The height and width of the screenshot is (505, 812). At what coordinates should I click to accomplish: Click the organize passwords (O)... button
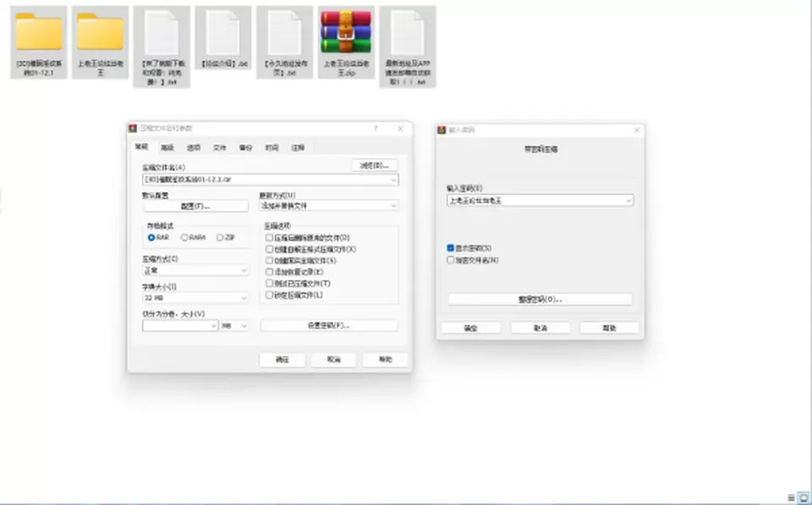pyautogui.click(x=540, y=299)
